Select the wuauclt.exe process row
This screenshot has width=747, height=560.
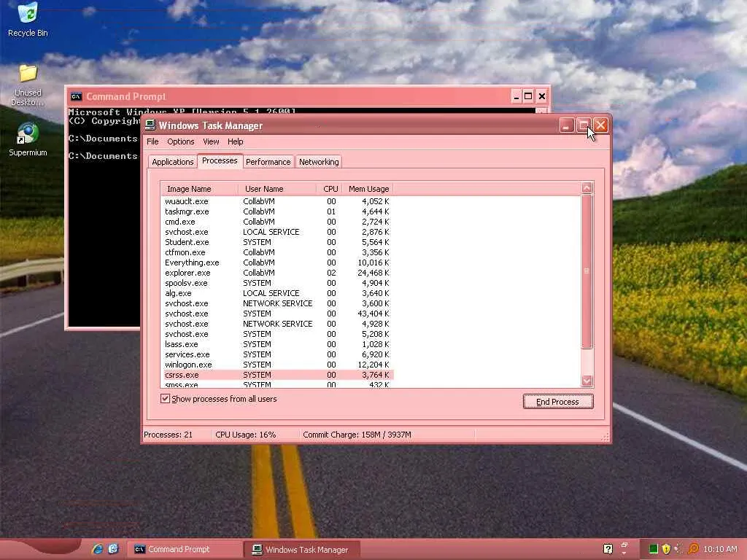tap(277, 201)
